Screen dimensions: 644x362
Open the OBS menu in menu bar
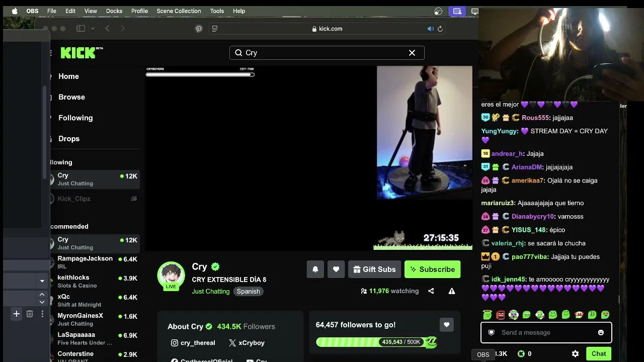click(x=32, y=11)
